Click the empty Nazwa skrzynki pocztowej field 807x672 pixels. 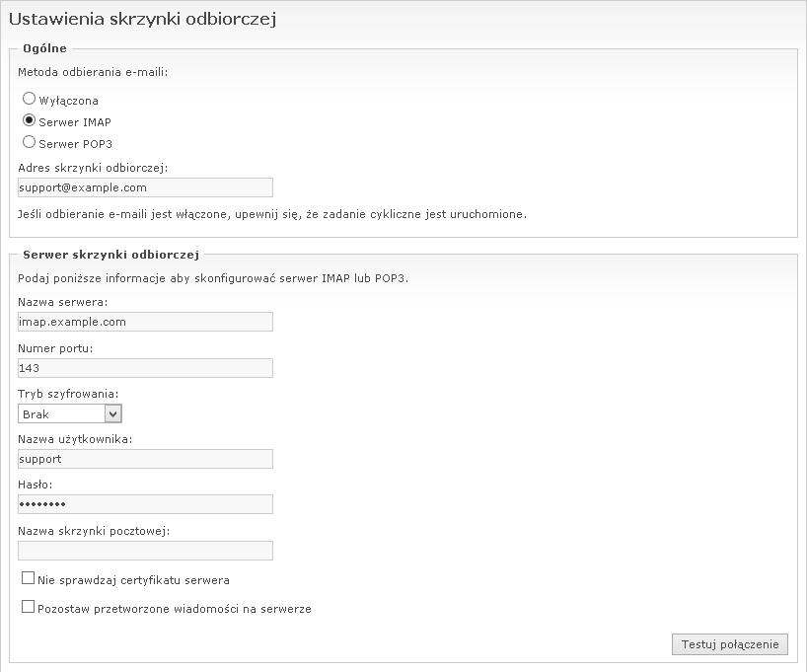point(145,551)
